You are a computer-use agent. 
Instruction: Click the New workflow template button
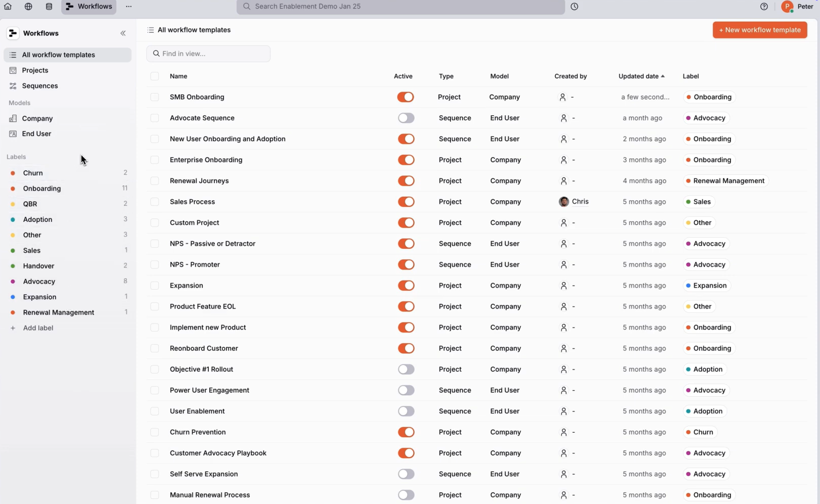pos(760,30)
